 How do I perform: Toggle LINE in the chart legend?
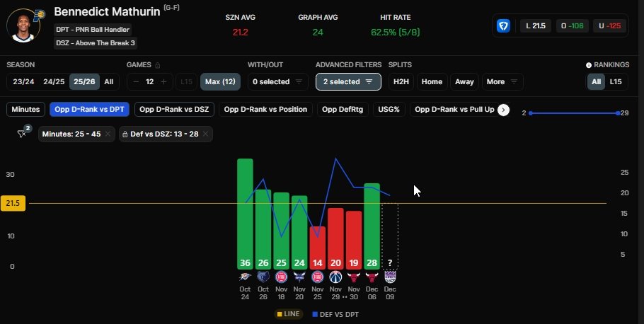point(288,314)
